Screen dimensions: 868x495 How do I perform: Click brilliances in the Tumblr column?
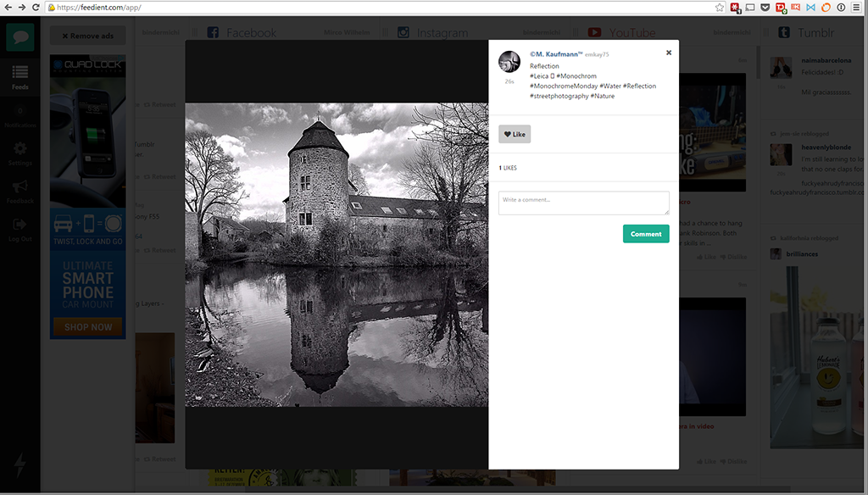[x=802, y=254]
